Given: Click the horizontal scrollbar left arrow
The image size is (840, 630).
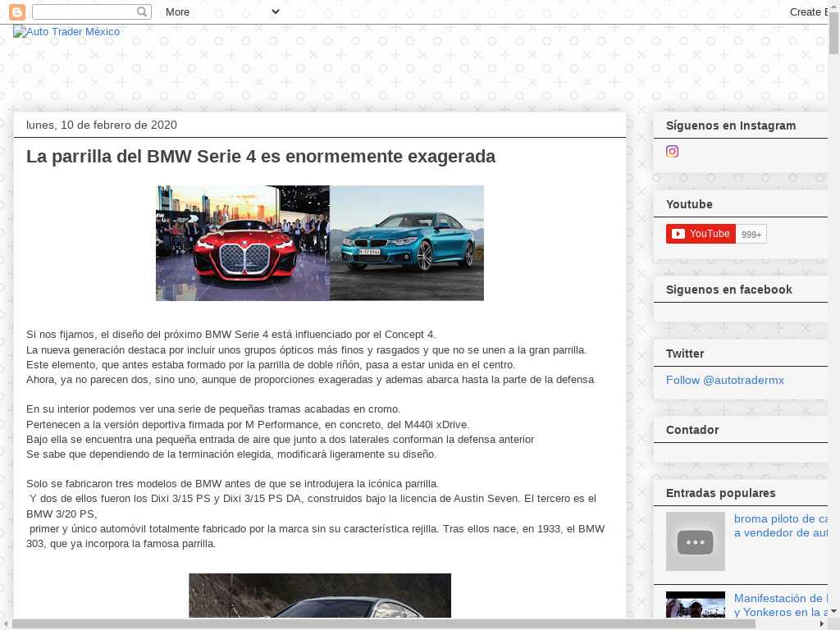Looking at the screenshot, I should (6, 623).
